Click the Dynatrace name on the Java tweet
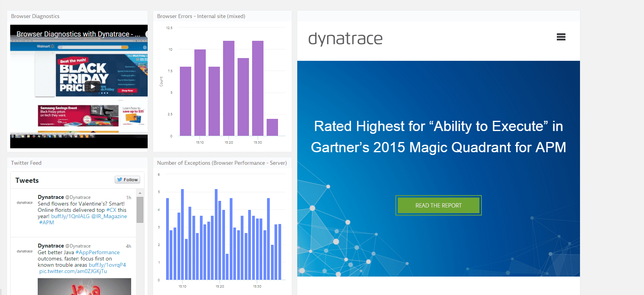Image resolution: width=644 pixels, height=295 pixels. pyautogui.click(x=51, y=246)
